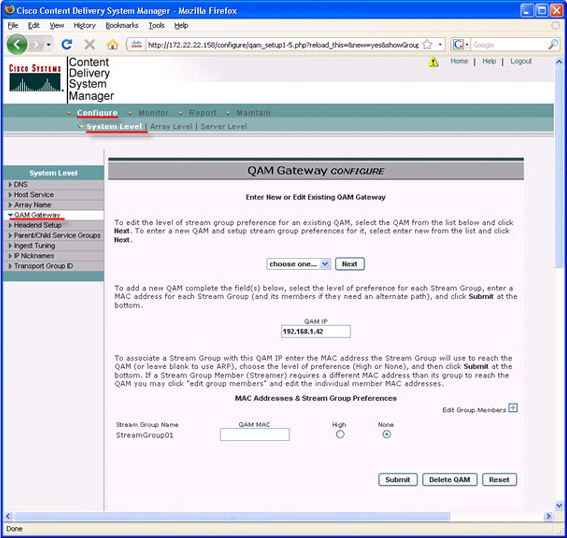Open the Edit menu
567x538 pixels.
pos(34,25)
